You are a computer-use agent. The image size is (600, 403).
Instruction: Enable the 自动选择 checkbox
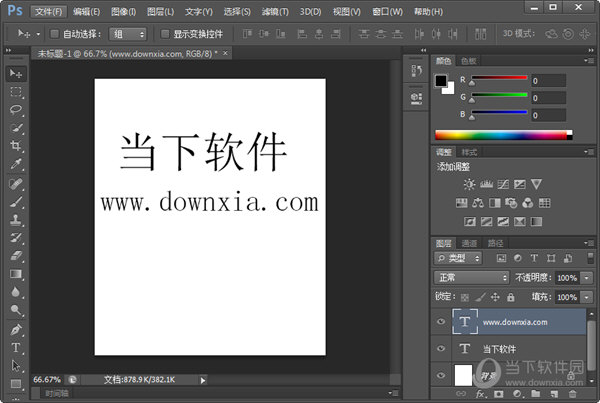point(54,34)
